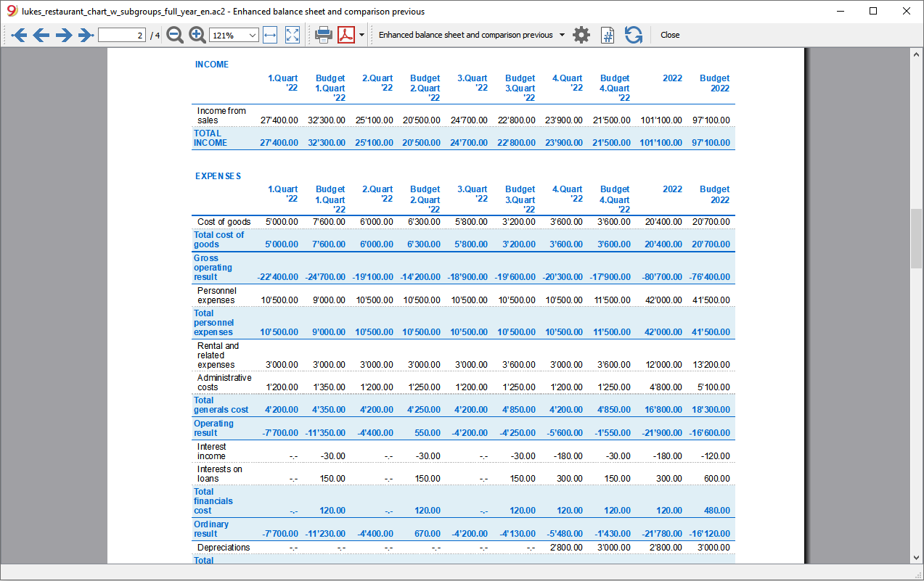The image size is (924, 581).
Task: Click -21'780.00 in the ordinary result row
Action: [x=661, y=534]
